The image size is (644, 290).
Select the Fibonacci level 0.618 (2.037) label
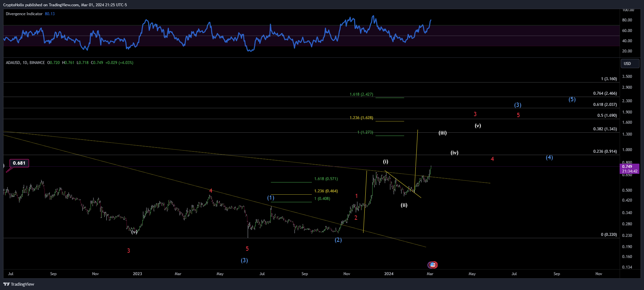pyautogui.click(x=605, y=105)
